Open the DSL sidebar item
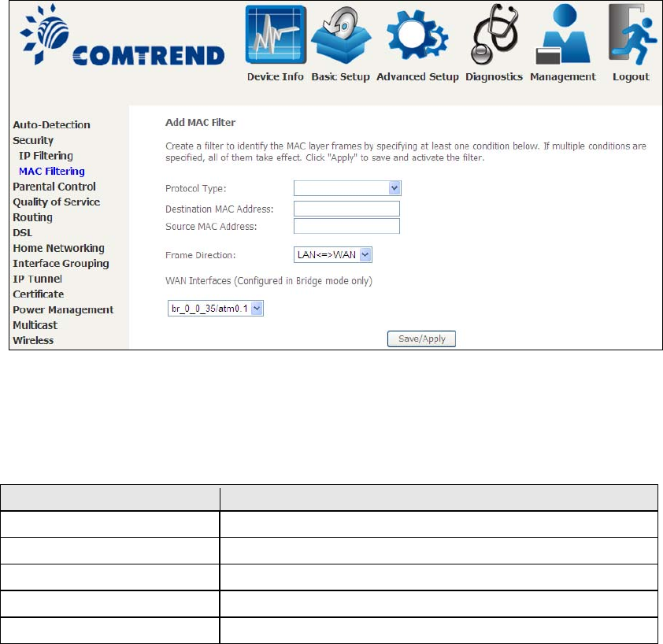Image resolution: width=663 pixels, height=644 pixels. [x=22, y=232]
